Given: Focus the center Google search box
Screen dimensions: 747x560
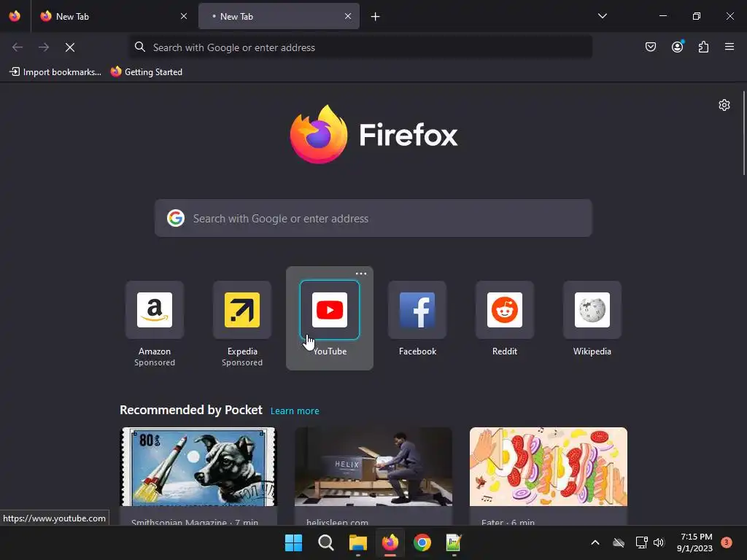Looking at the screenshot, I should point(373,218).
